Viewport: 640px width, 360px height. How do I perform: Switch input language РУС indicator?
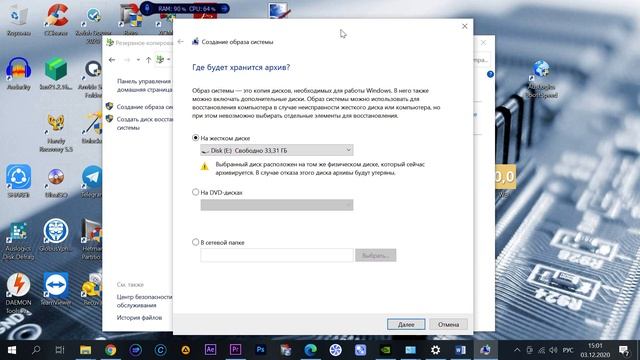click(x=568, y=350)
